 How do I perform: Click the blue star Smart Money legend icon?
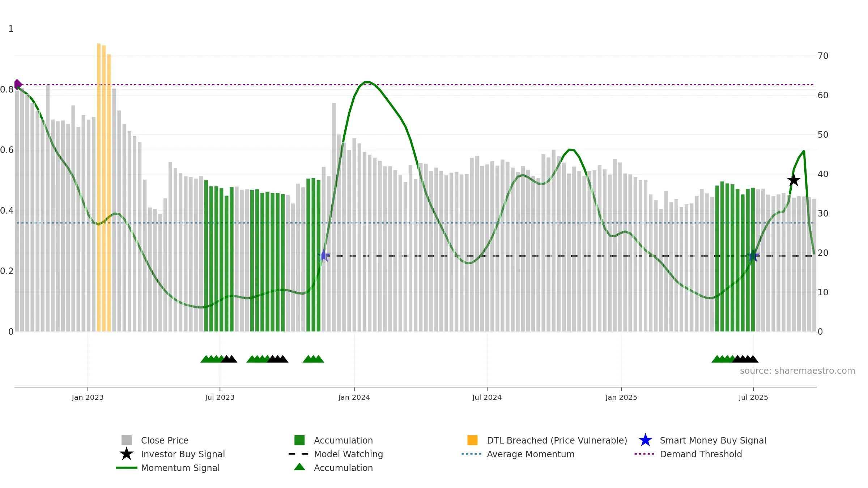[x=645, y=440]
